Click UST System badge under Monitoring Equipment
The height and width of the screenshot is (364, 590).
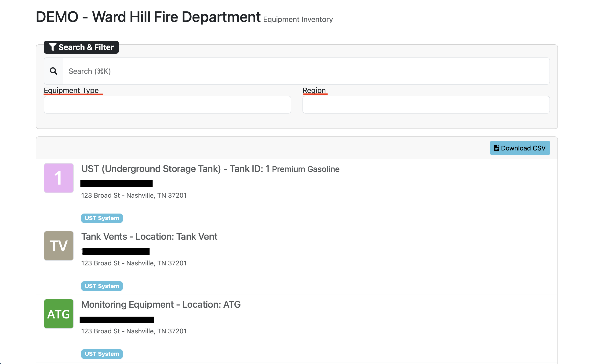102,354
